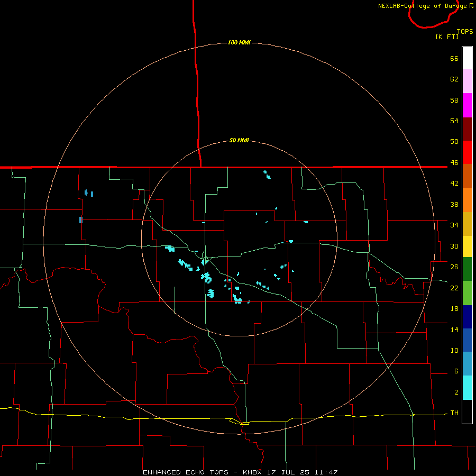This screenshot has height=476, width=476.
Task: Click the 54 value on the scale
Action: (454, 121)
